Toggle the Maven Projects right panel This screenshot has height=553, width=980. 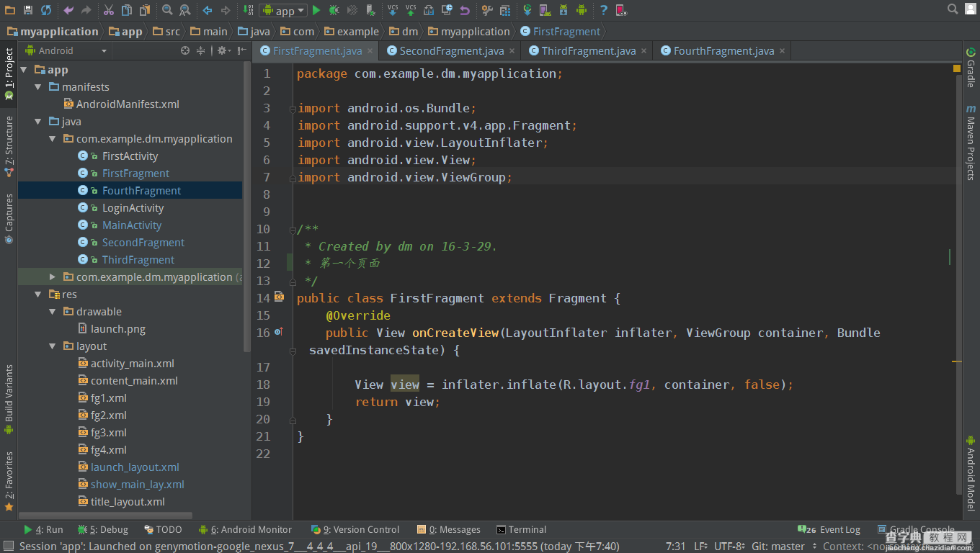971,143
